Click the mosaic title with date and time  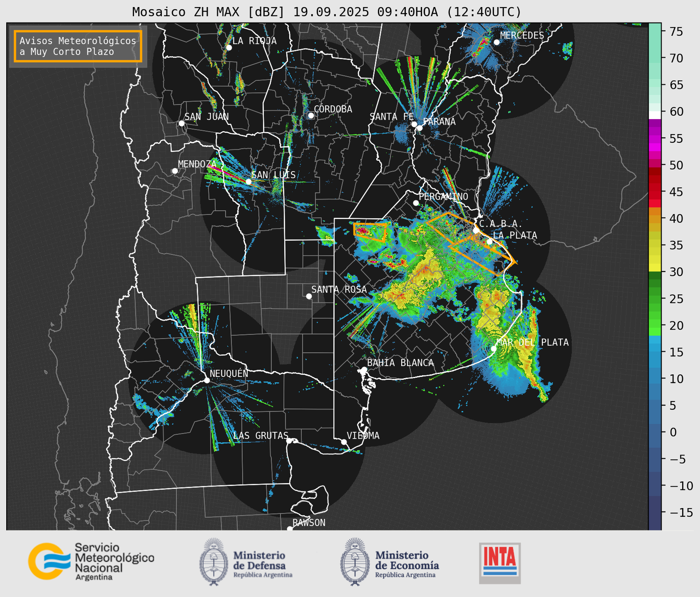pos(327,12)
